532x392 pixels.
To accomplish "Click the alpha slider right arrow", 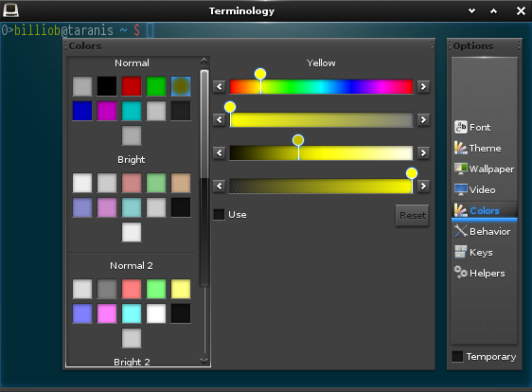I will (423, 186).
